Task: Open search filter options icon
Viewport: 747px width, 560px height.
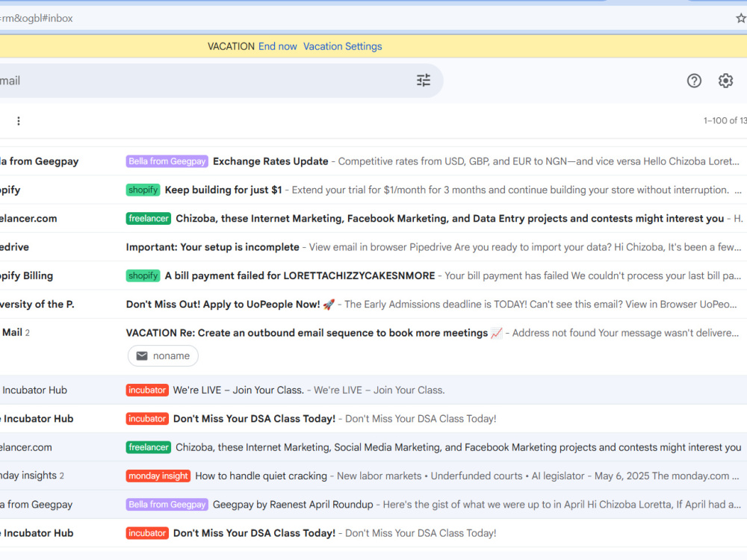Action: [x=423, y=80]
